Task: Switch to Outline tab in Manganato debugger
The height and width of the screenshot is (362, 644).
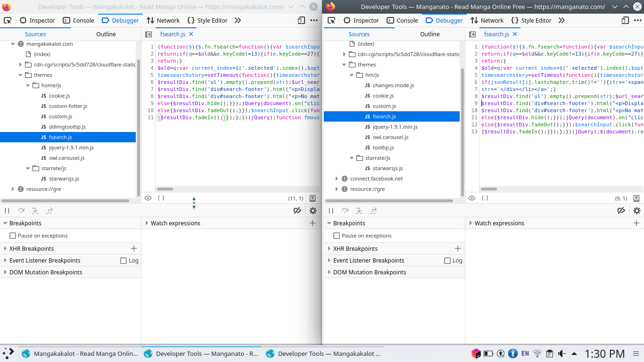Action: [430, 34]
